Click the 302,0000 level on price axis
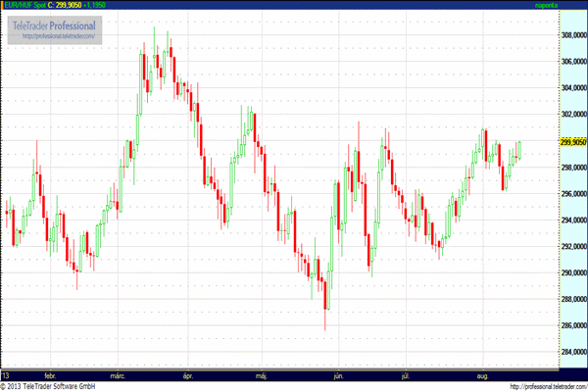Viewport: 588px width, 392px height. (570, 114)
